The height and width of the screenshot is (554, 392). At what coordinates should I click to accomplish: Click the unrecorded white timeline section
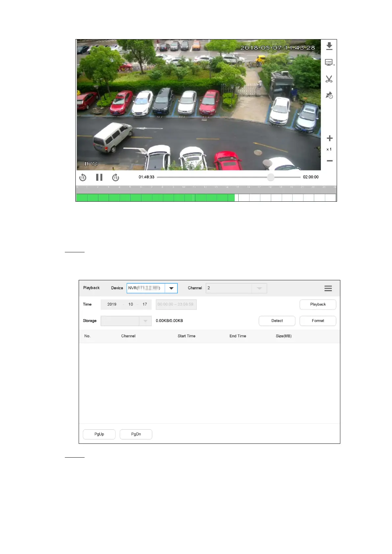(x=286, y=198)
